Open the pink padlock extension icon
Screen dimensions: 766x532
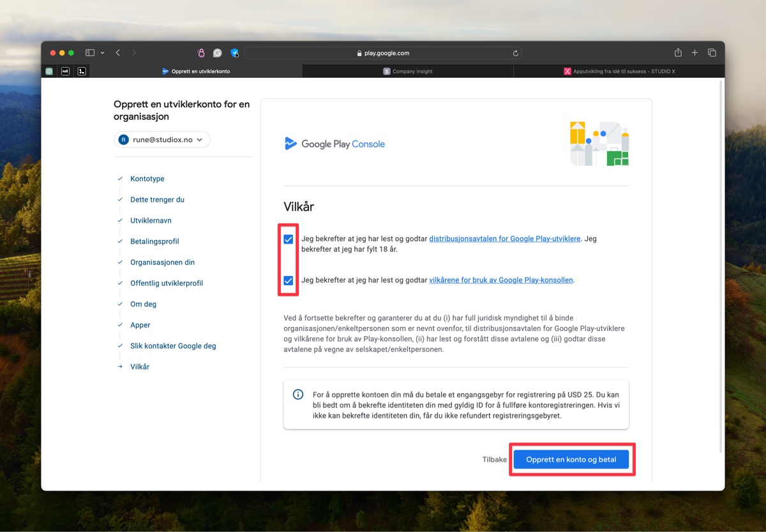pyautogui.click(x=201, y=53)
